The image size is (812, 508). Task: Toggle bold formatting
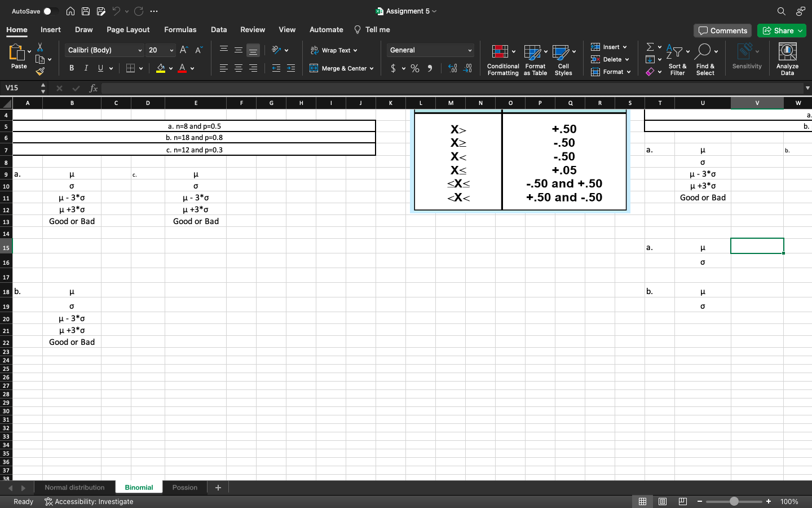point(71,68)
